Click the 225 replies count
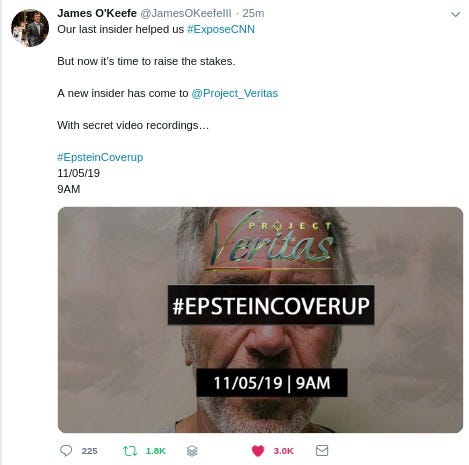The image size is (469, 465). tap(90, 451)
